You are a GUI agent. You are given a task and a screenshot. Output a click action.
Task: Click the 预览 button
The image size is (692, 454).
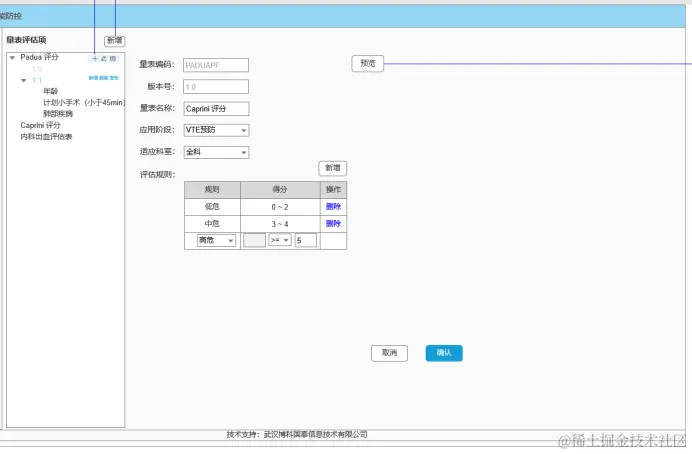pos(368,64)
